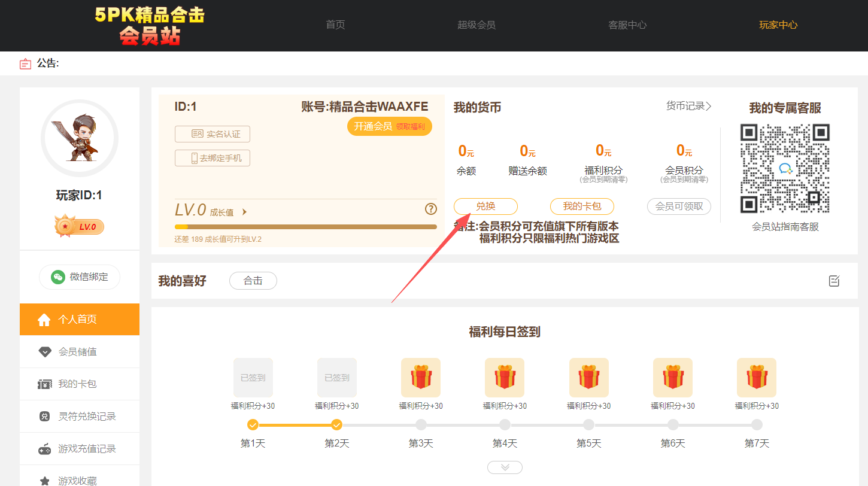Screen dimensions: 868x486
Task: Click the edit preferences pencil icon
Action: coord(834,281)
